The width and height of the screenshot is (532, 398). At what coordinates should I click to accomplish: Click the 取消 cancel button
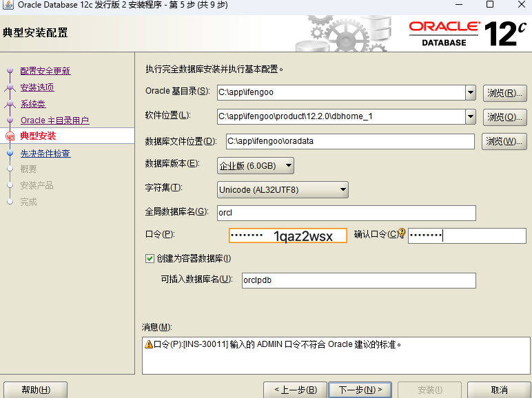(x=499, y=390)
